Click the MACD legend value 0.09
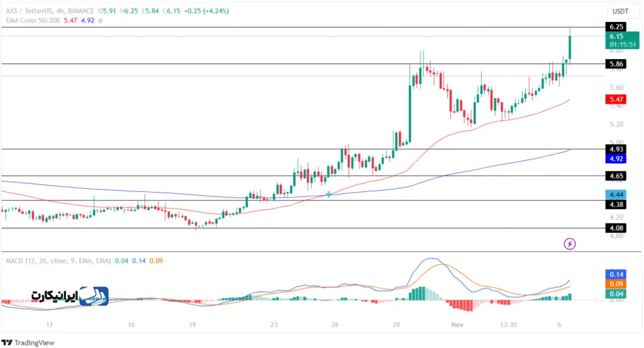644x348 pixels. [156, 261]
